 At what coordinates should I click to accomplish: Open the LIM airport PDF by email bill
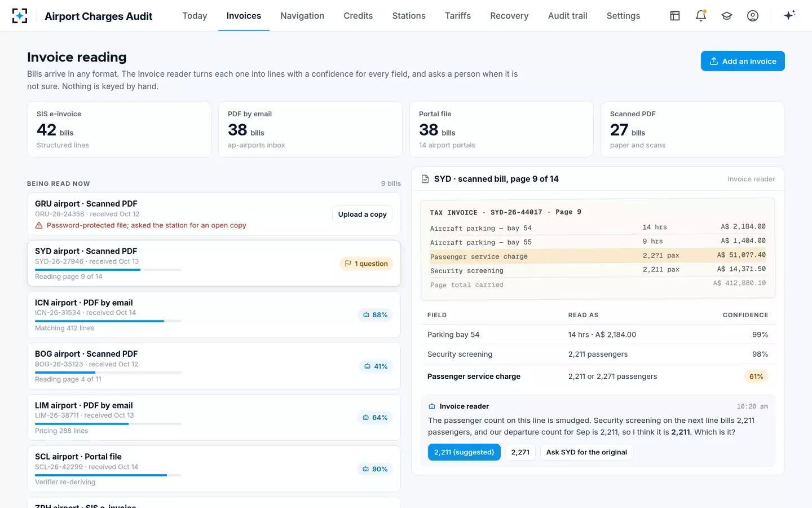point(214,418)
